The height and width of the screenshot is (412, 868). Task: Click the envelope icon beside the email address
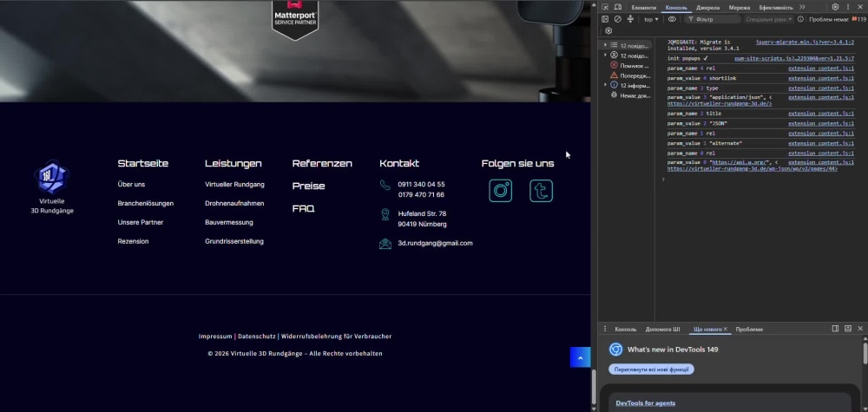pos(385,244)
